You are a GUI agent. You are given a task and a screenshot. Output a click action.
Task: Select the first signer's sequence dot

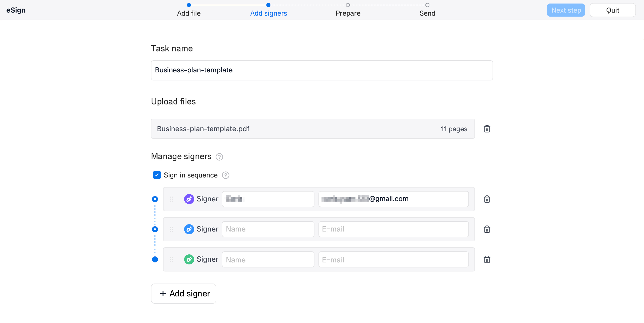[155, 199]
